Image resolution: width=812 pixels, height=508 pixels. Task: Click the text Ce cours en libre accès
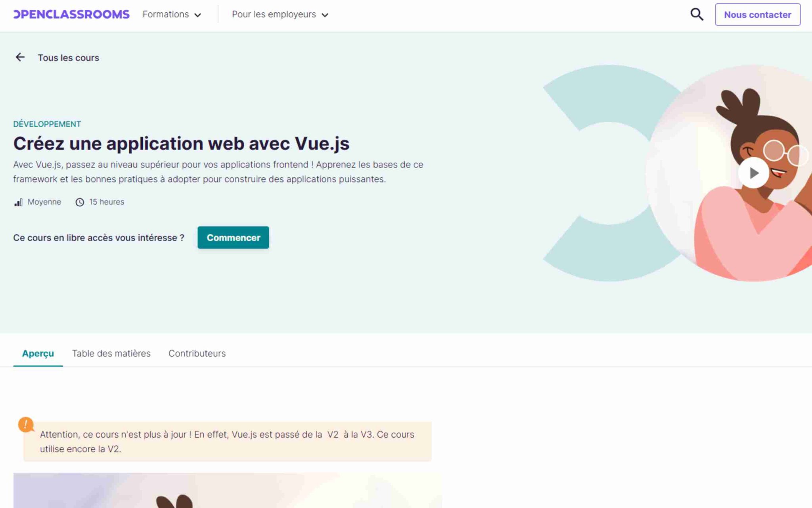point(99,238)
